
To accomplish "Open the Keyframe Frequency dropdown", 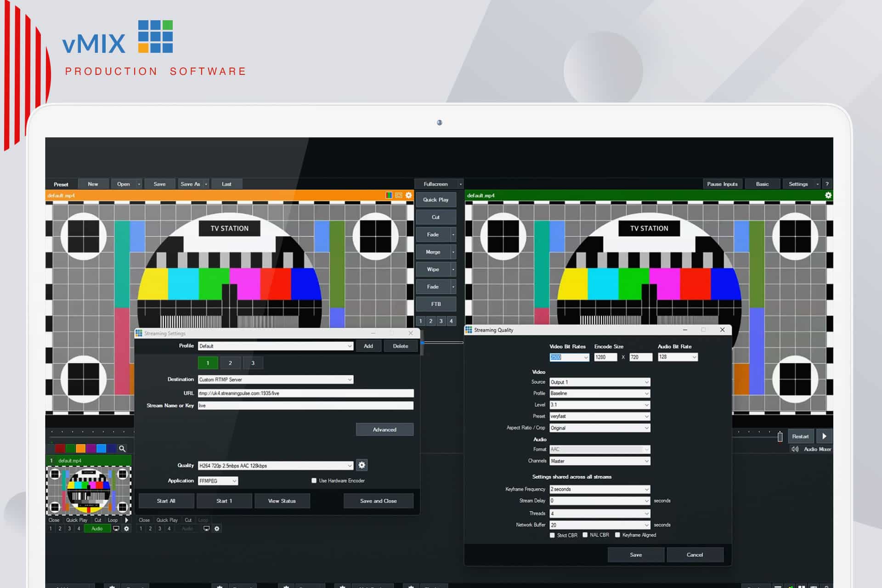I will [599, 489].
